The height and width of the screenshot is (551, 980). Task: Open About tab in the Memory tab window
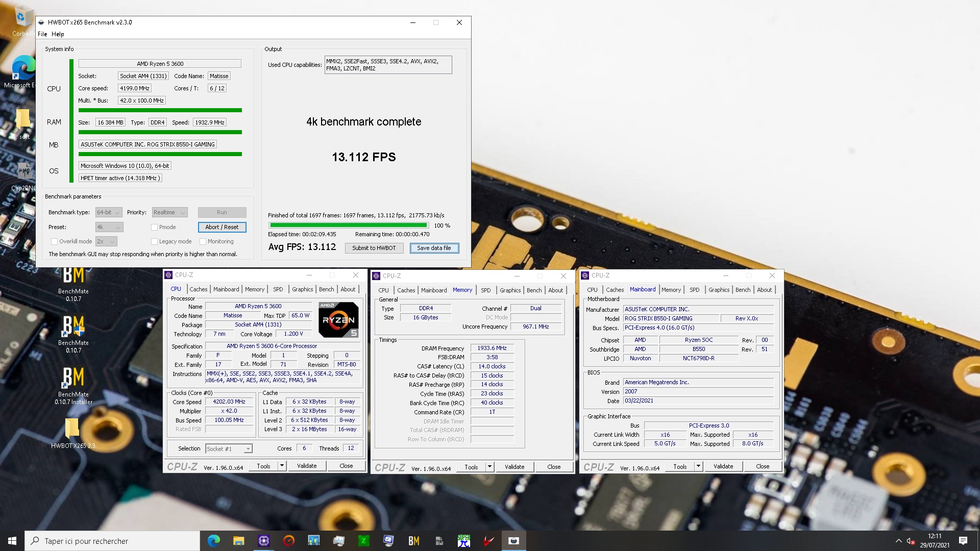coord(556,290)
